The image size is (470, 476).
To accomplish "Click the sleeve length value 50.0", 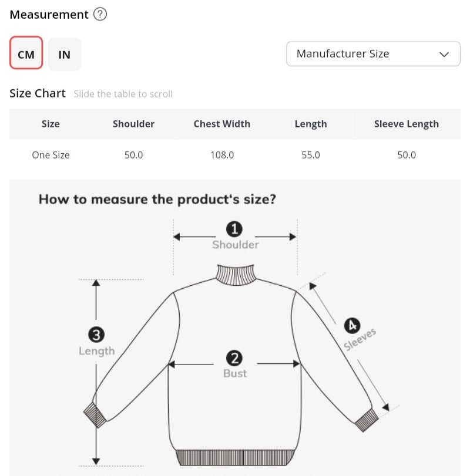I will click(406, 155).
